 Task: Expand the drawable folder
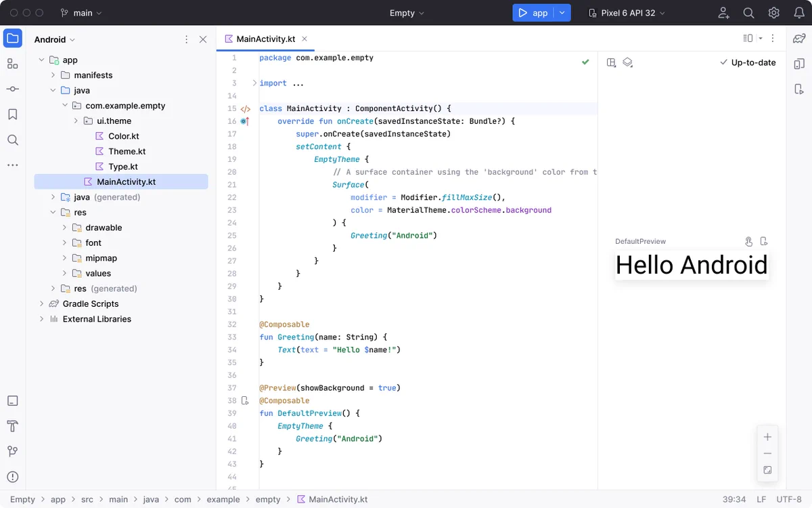coord(64,228)
